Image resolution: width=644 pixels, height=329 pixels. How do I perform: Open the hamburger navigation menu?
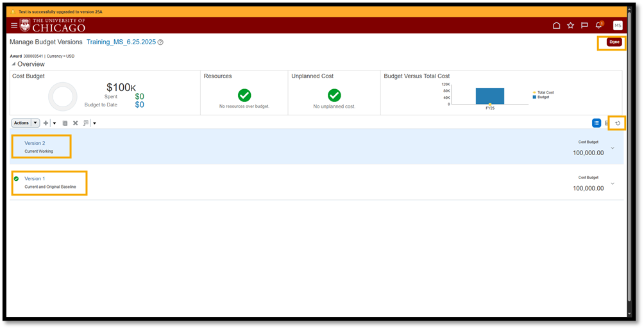pyautogui.click(x=14, y=25)
